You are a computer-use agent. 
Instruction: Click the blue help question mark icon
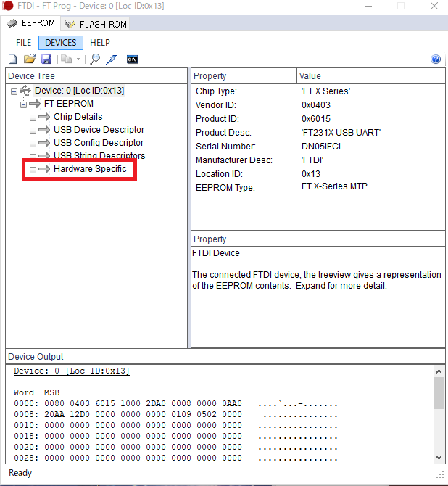[436, 59]
